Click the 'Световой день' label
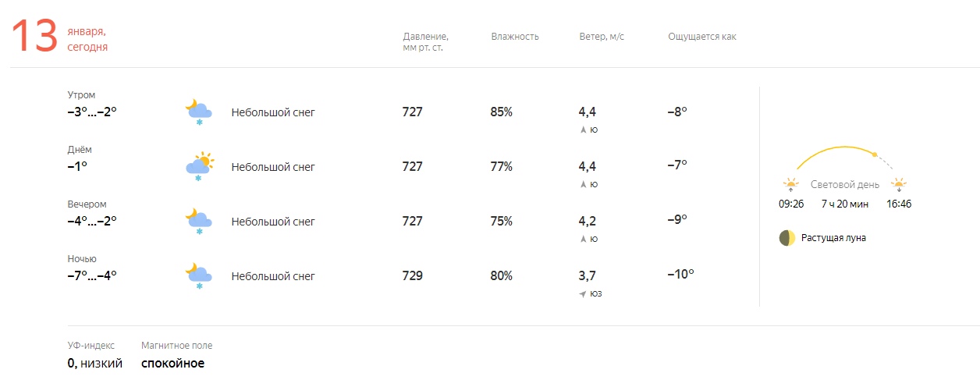980x380 pixels. click(845, 185)
